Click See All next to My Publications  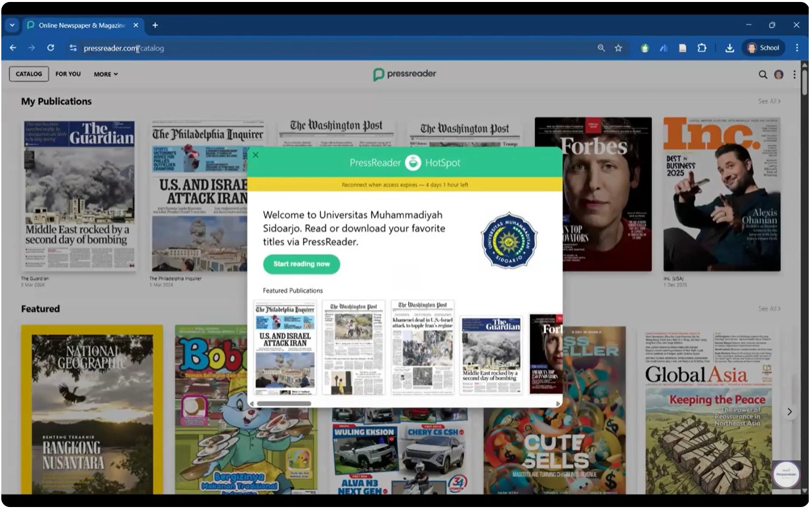(769, 101)
